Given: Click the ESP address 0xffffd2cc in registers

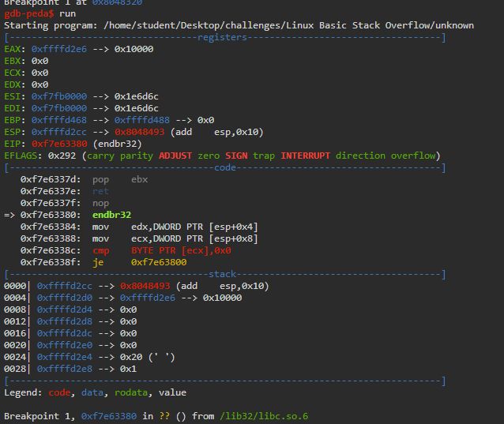Looking at the screenshot, I should click(59, 132).
